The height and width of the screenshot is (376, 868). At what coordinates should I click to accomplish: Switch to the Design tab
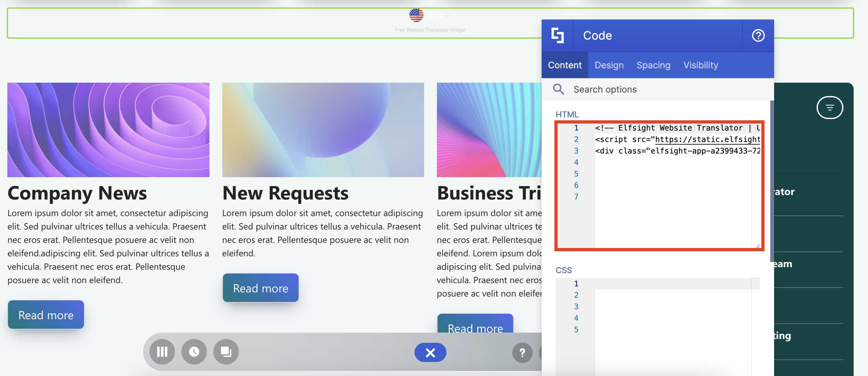pyautogui.click(x=609, y=65)
